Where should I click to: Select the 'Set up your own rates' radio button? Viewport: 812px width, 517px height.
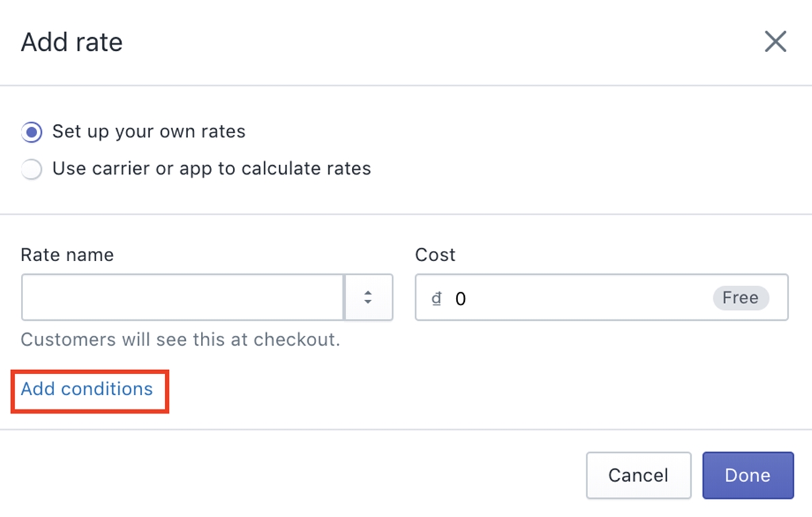click(32, 131)
